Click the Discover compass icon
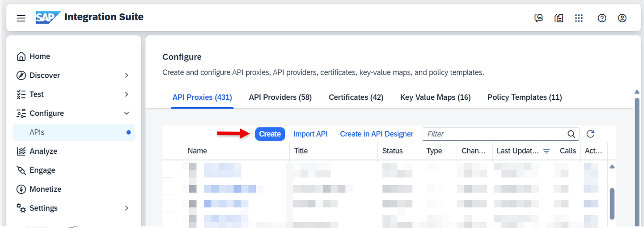This screenshot has width=644, height=228. click(21, 75)
